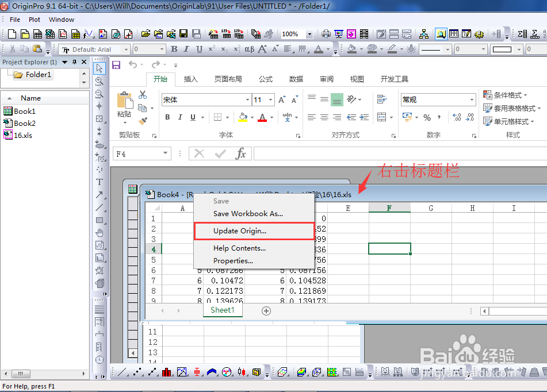The height and width of the screenshot is (392, 547).
Task: Click column header G
Action: tap(431, 208)
